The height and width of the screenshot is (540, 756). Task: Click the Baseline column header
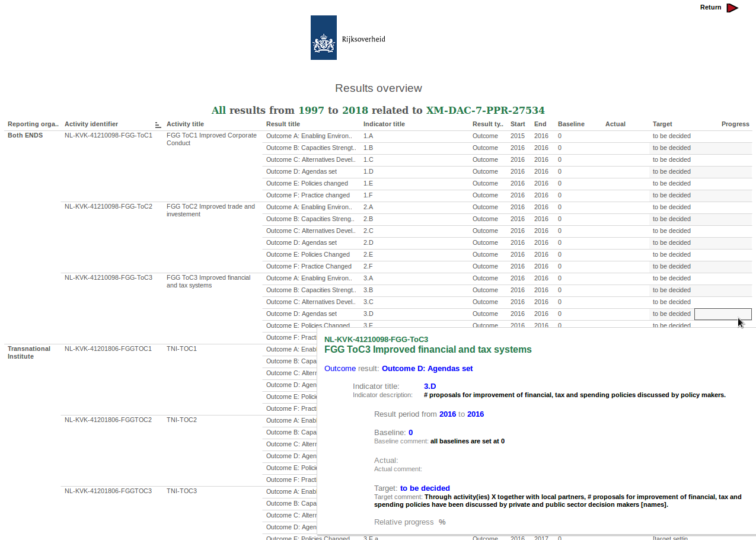tap(570, 124)
